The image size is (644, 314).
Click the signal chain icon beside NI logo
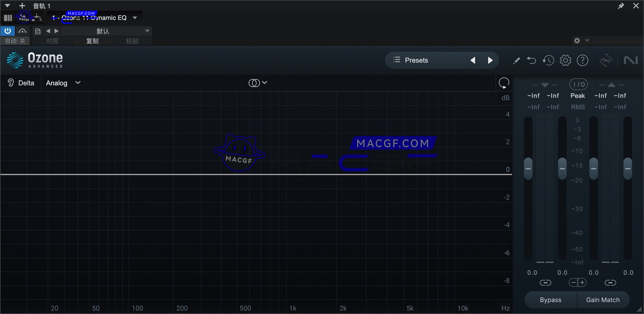pyautogui.click(x=606, y=60)
